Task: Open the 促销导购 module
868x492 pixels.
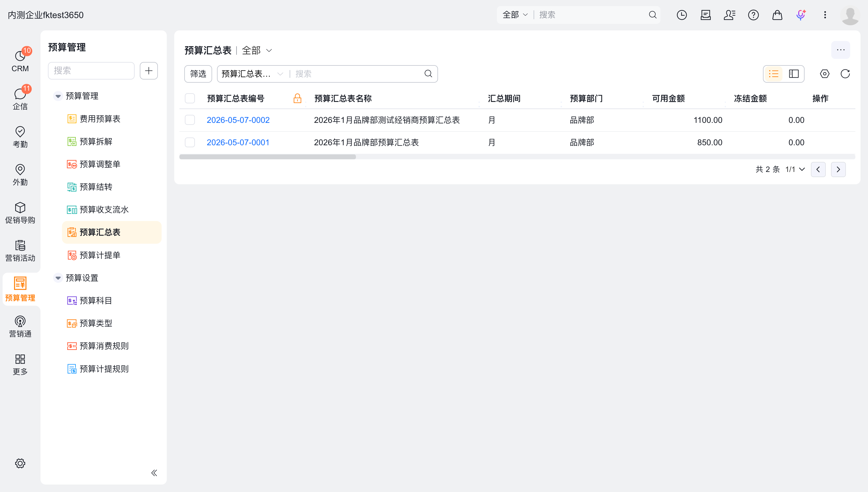Action: click(20, 212)
